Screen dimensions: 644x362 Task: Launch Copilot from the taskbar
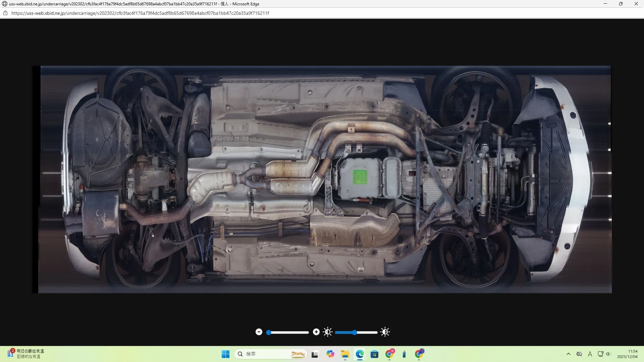330,354
